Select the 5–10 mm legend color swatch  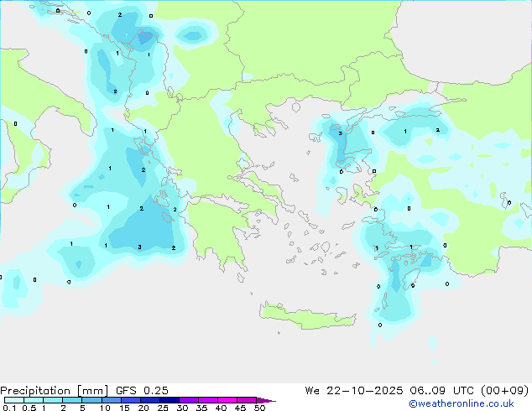point(91,400)
